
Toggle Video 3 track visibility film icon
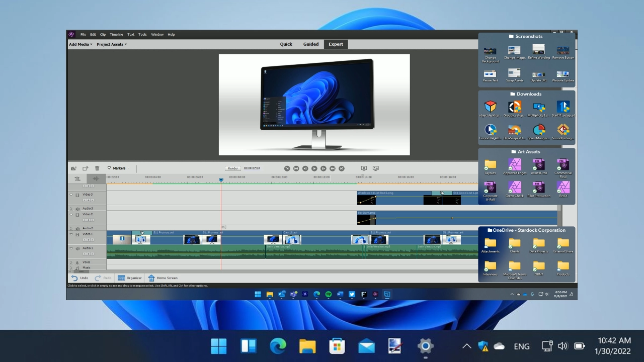[77, 195]
